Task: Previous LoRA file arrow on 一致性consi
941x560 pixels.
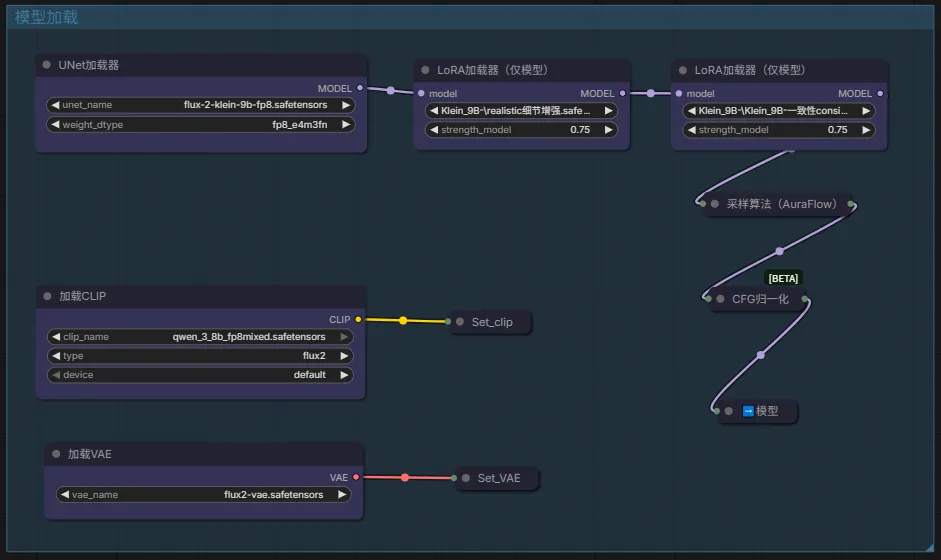Action: click(x=691, y=110)
